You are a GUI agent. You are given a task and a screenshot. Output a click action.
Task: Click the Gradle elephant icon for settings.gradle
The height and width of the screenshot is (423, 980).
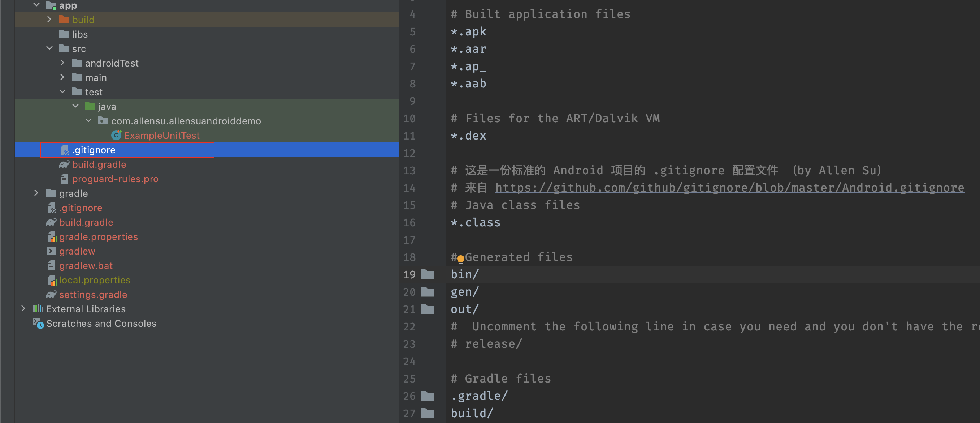point(51,294)
